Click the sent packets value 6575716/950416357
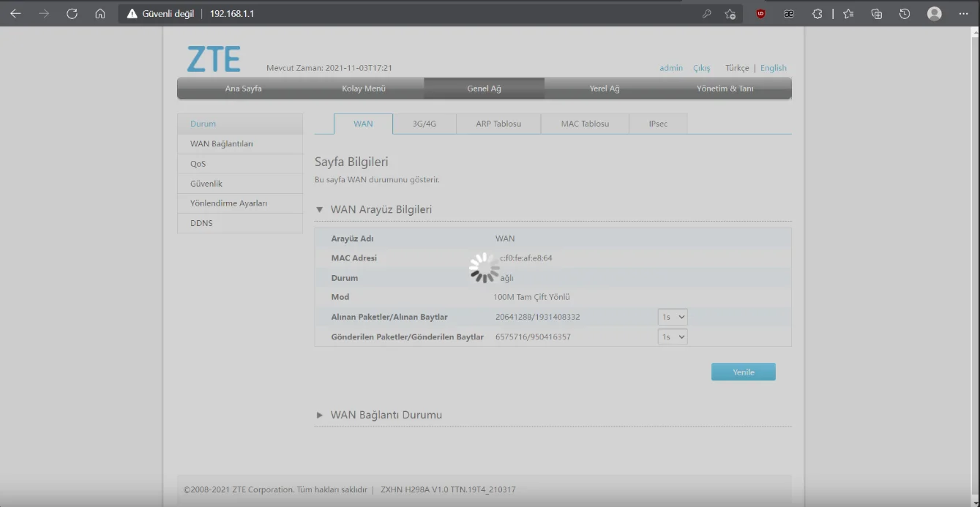980x507 pixels. coord(533,337)
